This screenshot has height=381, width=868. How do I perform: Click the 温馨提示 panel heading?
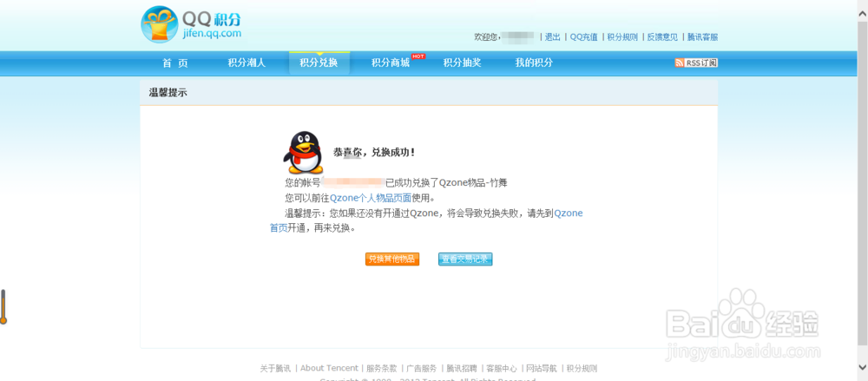[168, 93]
